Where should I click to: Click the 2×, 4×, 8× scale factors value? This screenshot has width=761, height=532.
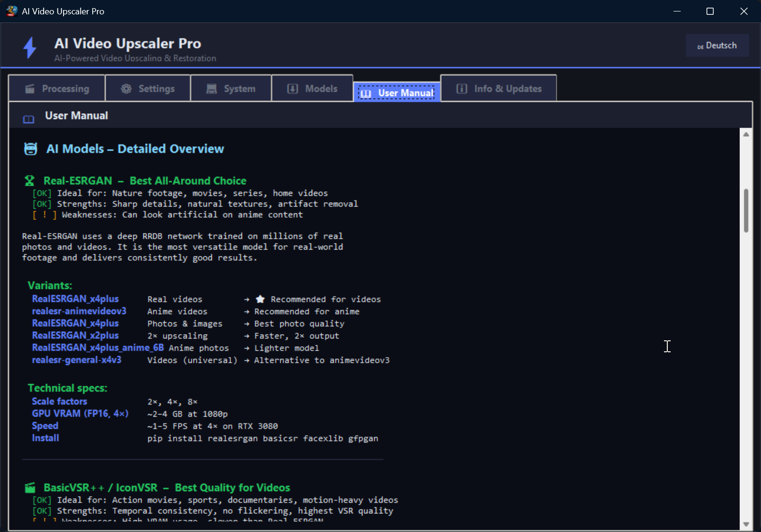[x=172, y=402]
